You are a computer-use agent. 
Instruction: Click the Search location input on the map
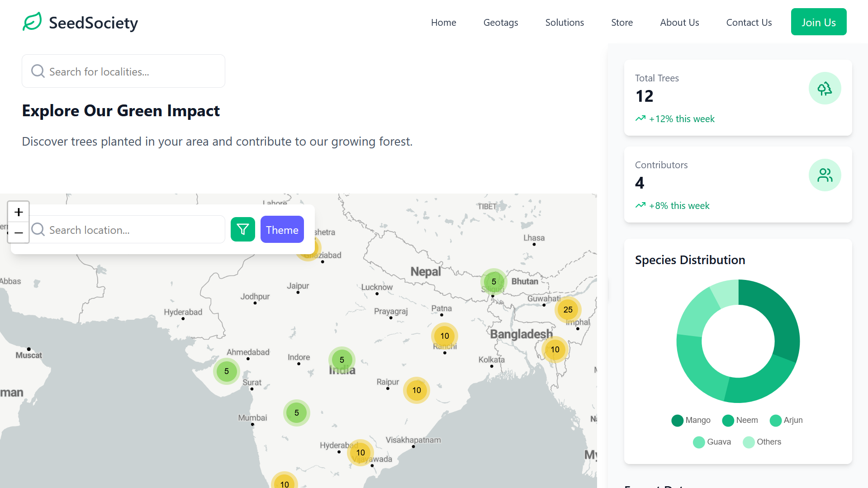[127, 229]
